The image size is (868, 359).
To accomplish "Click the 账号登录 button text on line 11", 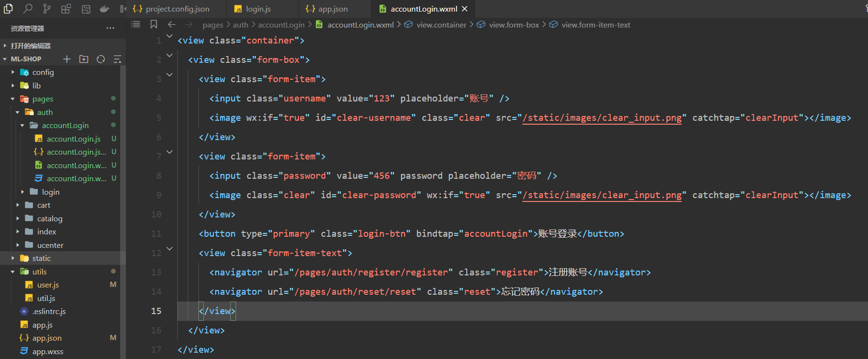I will 558,234.
